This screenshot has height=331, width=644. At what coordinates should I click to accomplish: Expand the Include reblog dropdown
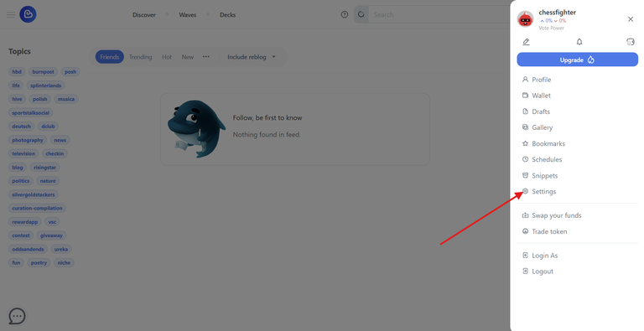click(252, 57)
